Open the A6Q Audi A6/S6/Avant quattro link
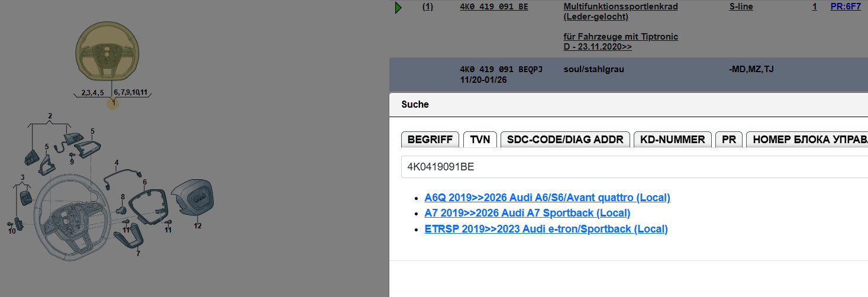Viewport: 868px width, 297px height. (547, 198)
